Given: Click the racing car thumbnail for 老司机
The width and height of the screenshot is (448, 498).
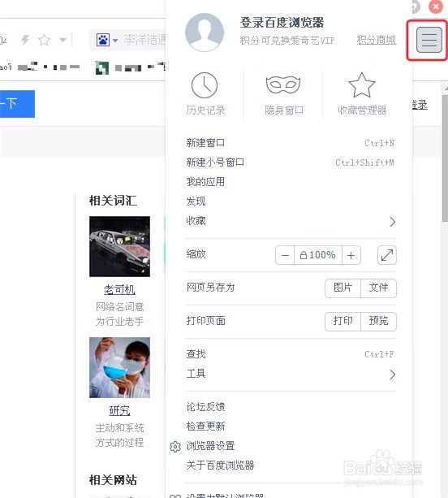Looking at the screenshot, I should (119, 246).
